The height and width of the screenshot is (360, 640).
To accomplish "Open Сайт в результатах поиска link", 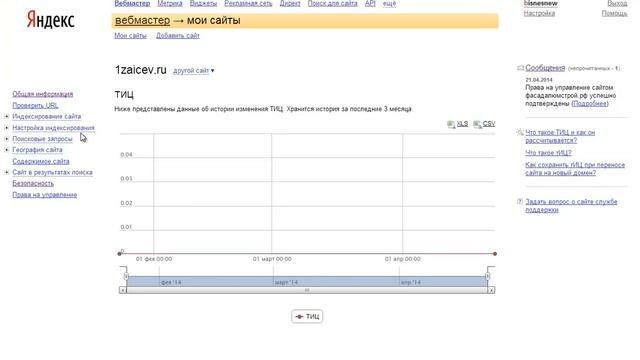I will (52, 172).
